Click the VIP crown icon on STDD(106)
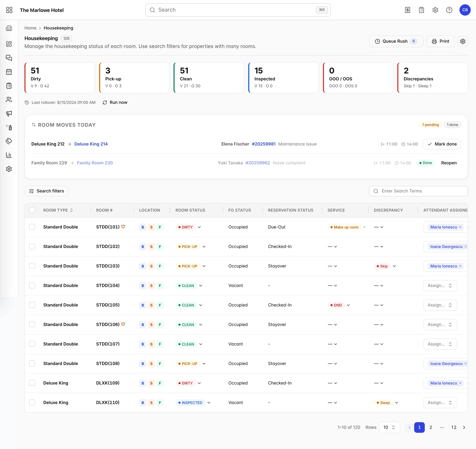Viewport: 476px width, 449px height. (123, 324)
